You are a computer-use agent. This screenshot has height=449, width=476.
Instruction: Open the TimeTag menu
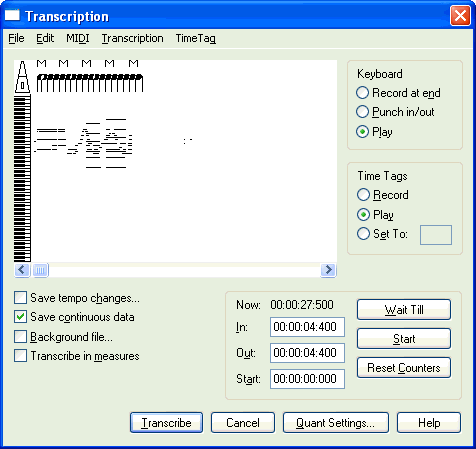[196, 38]
